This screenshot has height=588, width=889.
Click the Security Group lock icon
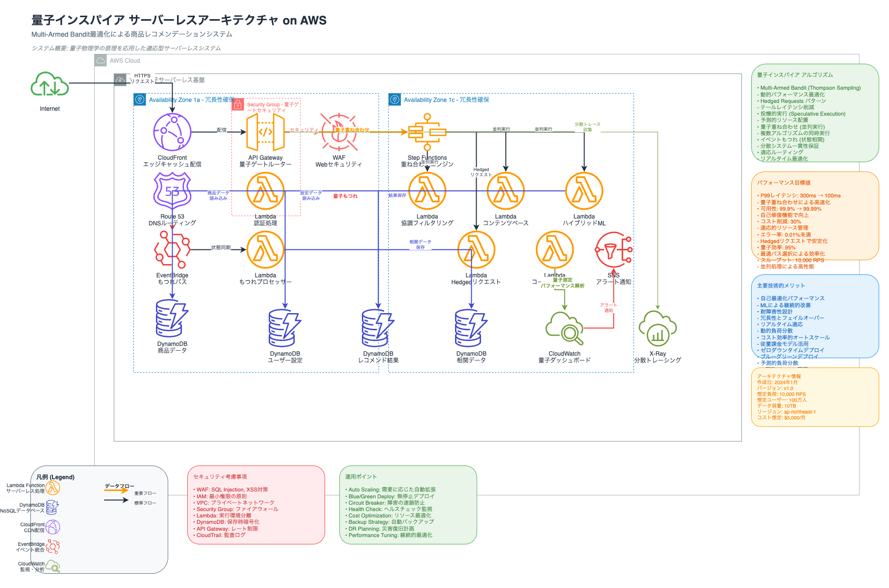[x=238, y=104]
